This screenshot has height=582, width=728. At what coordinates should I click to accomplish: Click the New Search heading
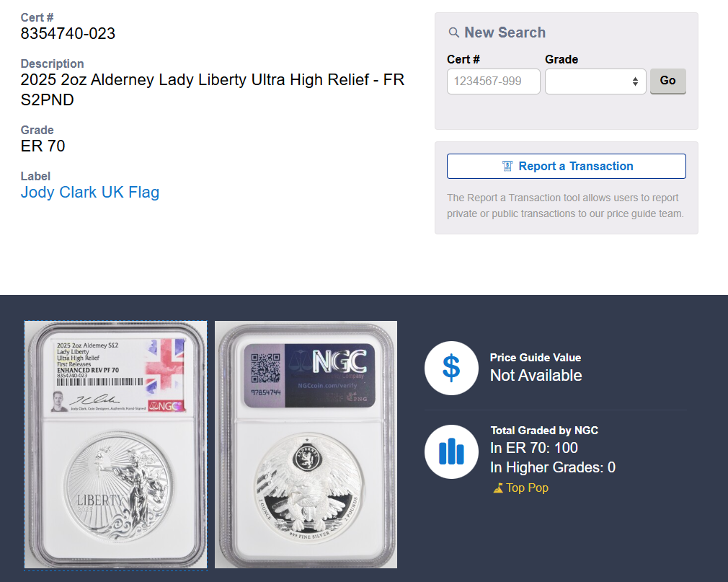point(505,32)
